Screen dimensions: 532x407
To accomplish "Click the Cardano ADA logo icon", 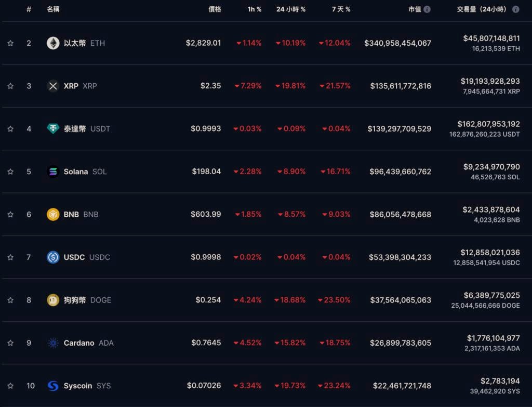I will pyautogui.click(x=53, y=343).
